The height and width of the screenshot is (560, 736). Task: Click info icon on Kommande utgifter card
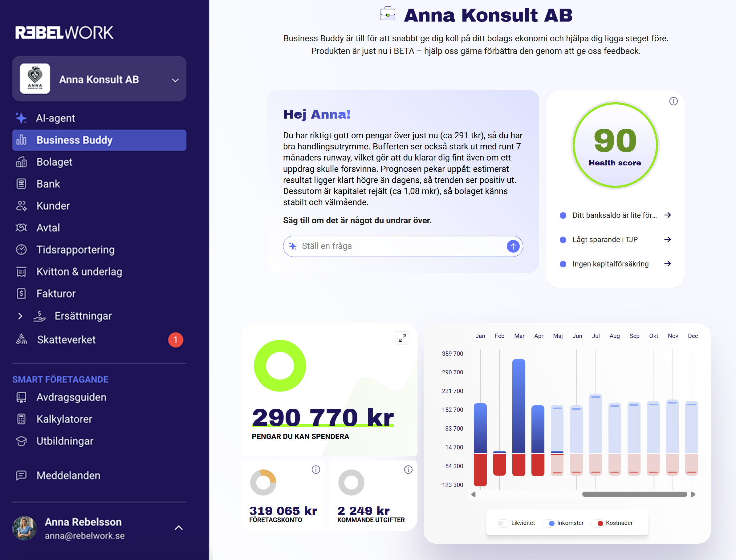click(x=408, y=470)
